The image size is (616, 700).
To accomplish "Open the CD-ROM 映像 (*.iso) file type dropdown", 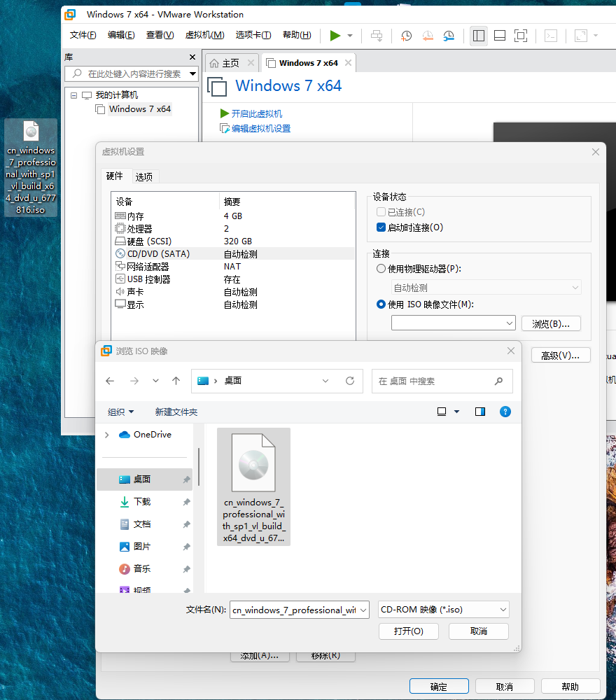I will tap(444, 610).
